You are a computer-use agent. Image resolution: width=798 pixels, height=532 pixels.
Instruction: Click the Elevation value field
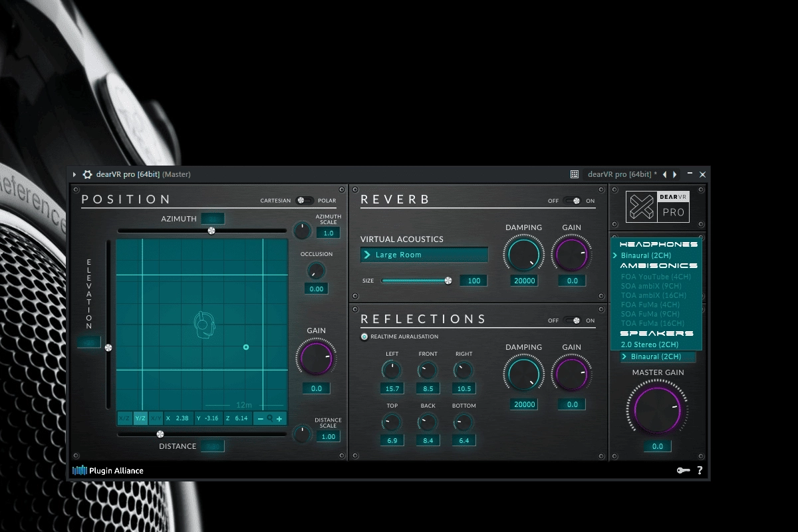[88, 342]
